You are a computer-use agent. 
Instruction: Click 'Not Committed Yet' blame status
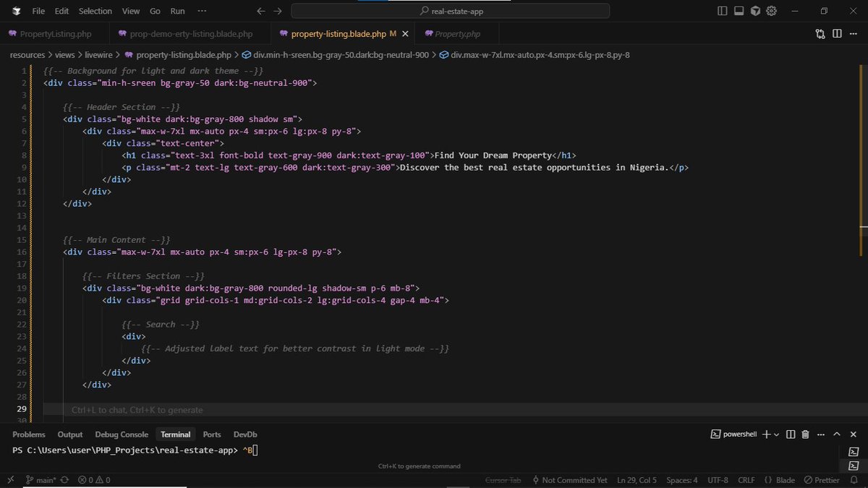[x=569, y=480]
